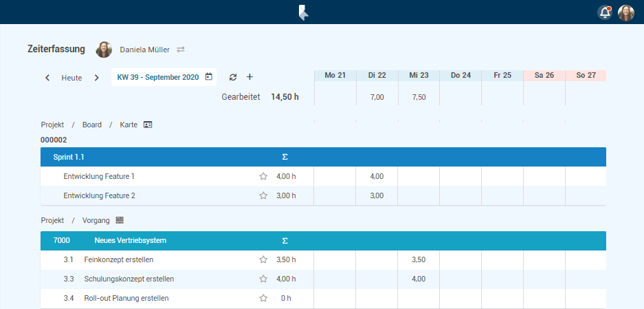
Task: Click the Heute button
Action: [71, 78]
